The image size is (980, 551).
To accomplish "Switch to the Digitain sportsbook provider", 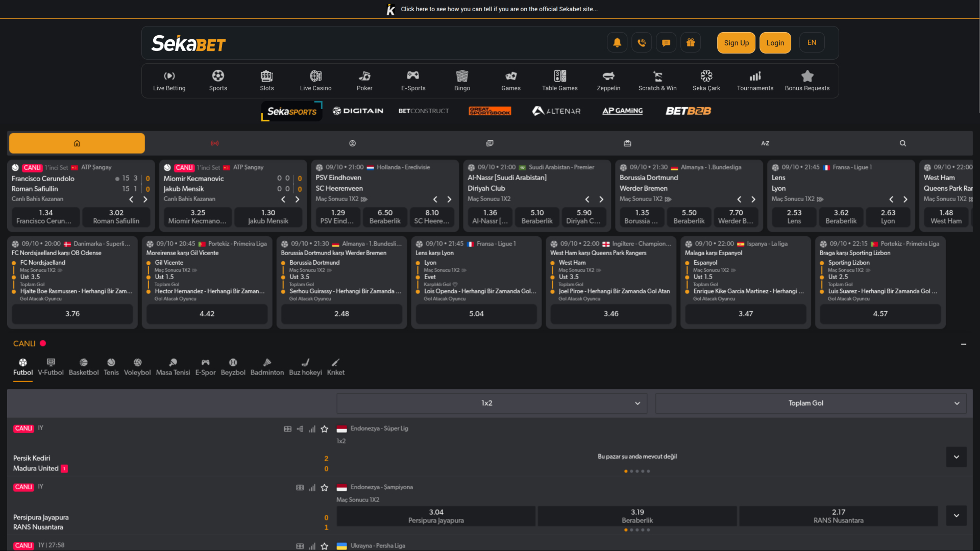I will (358, 111).
